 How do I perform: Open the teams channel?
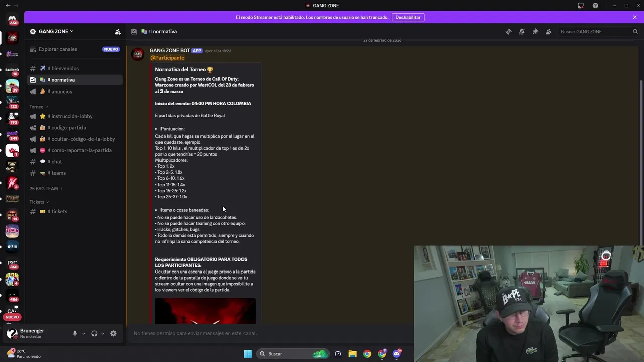point(74,173)
